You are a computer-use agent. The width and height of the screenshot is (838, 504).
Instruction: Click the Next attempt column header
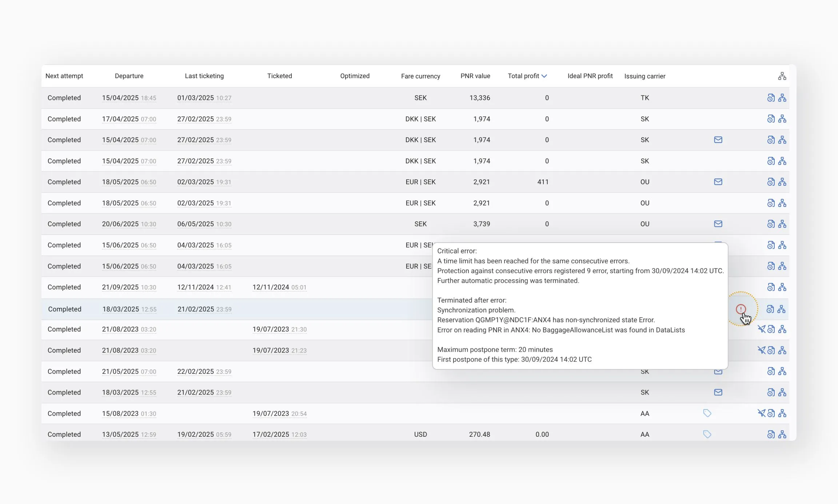pyautogui.click(x=64, y=76)
